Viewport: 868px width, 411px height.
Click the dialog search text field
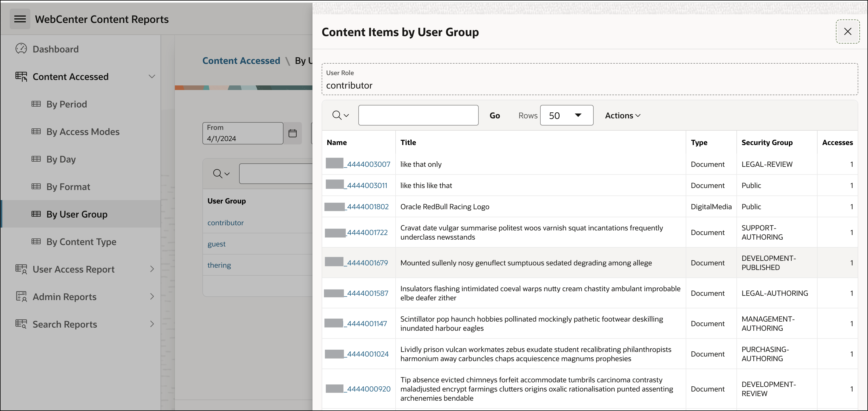pos(418,115)
